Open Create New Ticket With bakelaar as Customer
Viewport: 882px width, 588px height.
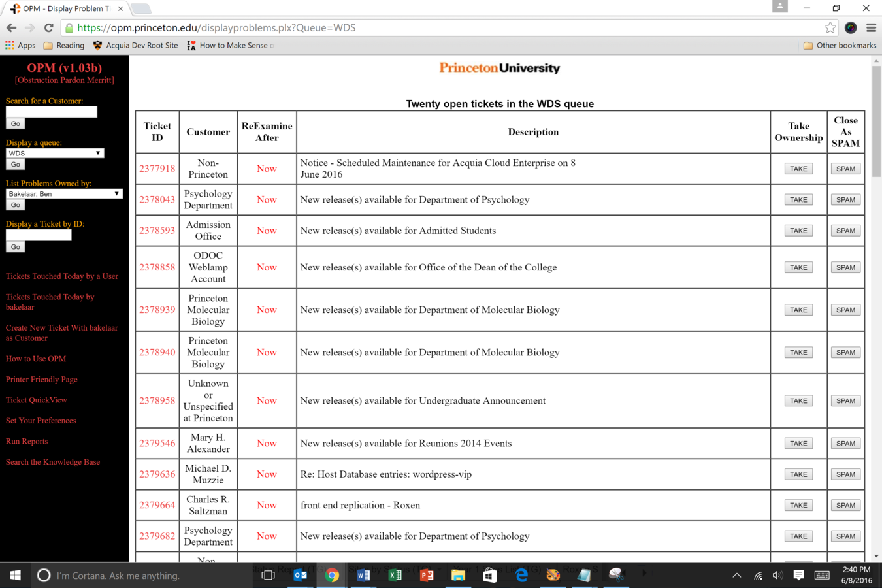62,333
